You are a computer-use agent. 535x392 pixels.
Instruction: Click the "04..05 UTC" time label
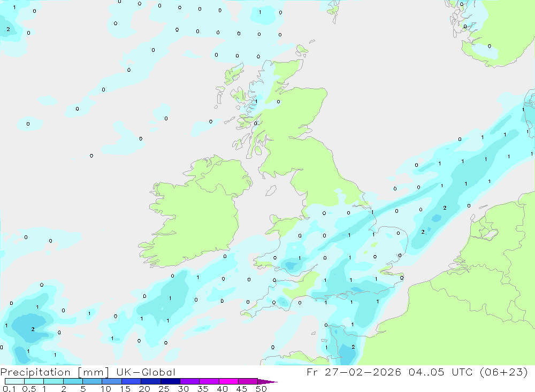pyautogui.click(x=440, y=372)
